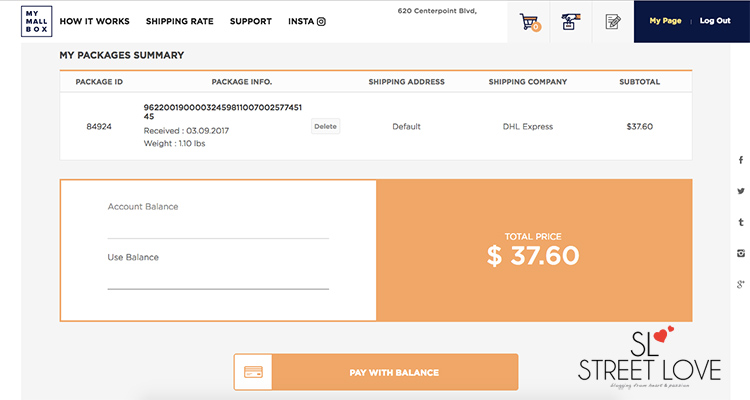
Task: Open the Instagram sidebar icon
Action: point(740,253)
